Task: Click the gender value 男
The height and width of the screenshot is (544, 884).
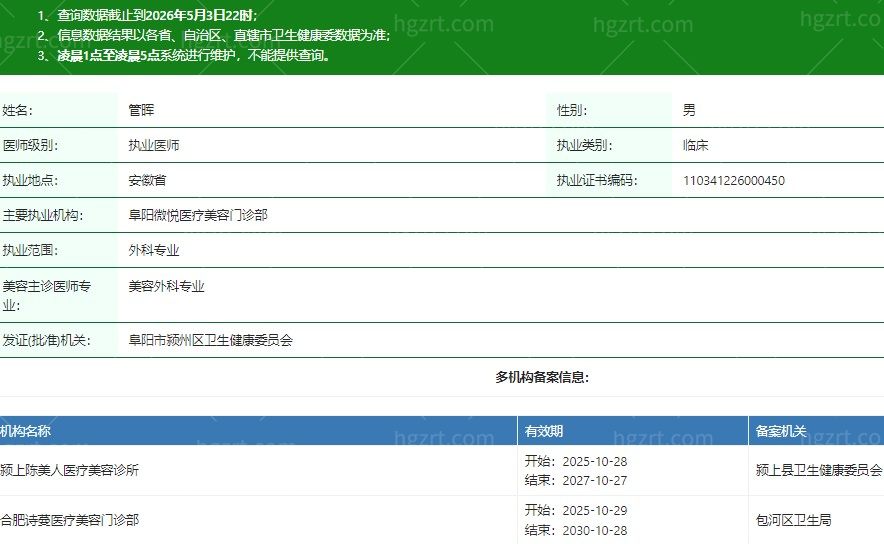Action: pos(689,110)
